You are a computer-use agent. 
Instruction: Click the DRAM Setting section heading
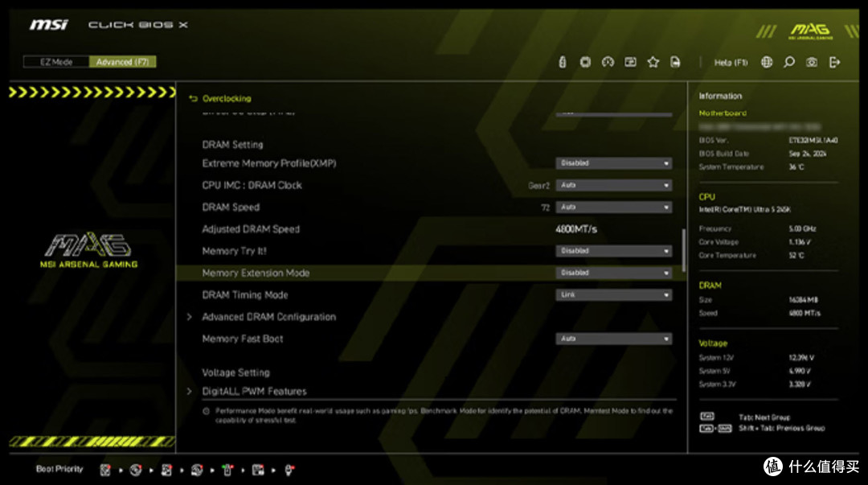click(x=232, y=145)
